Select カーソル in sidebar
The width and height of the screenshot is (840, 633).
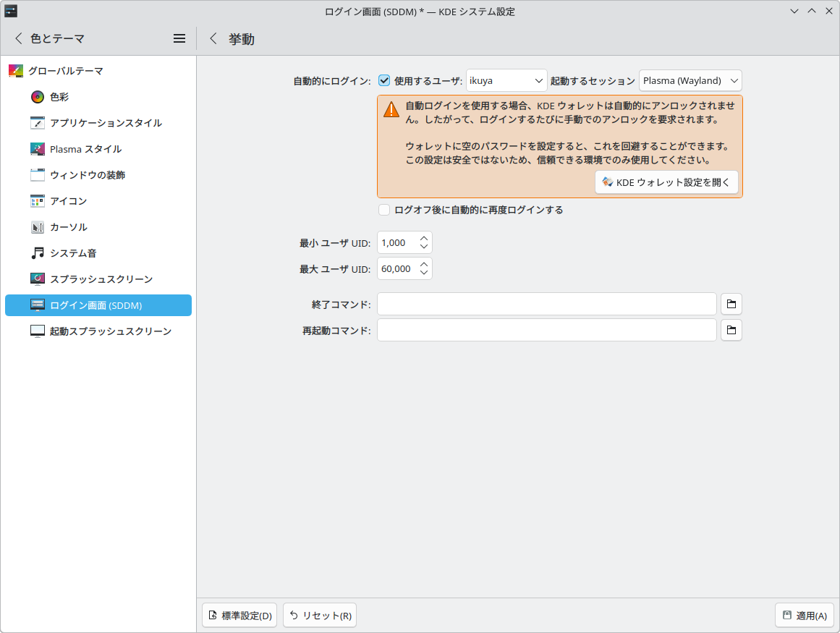tap(98, 227)
